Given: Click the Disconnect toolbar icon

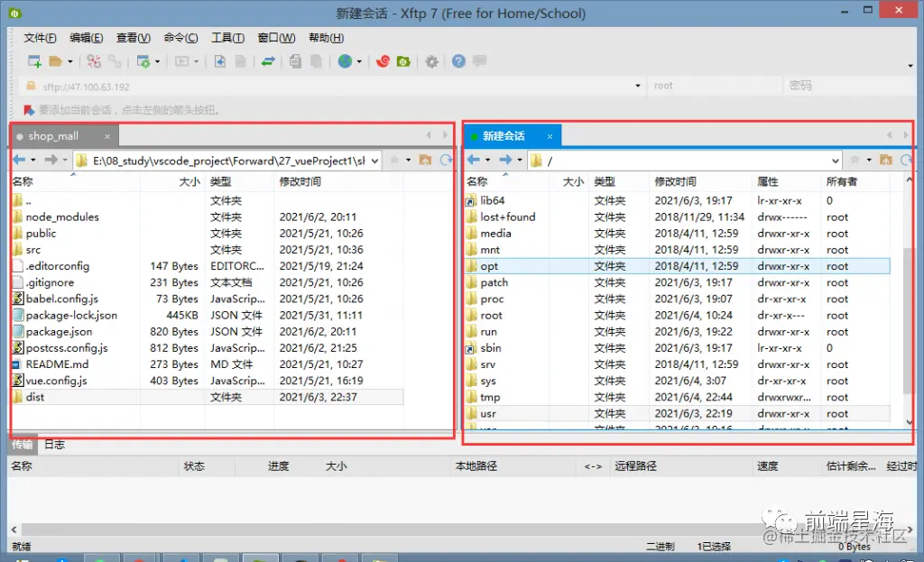Looking at the screenshot, I should (x=94, y=61).
